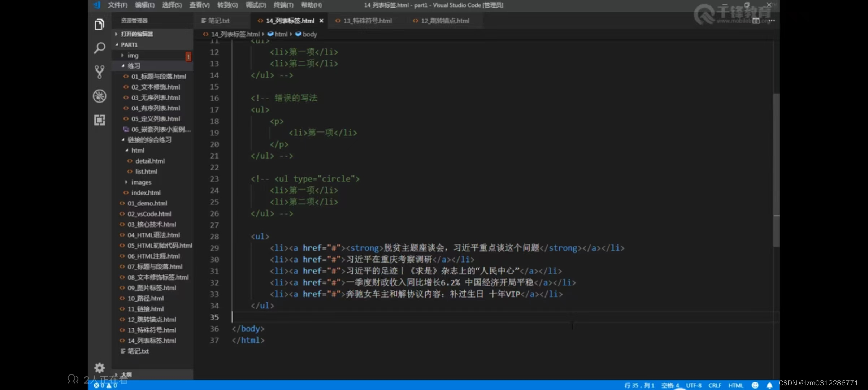The width and height of the screenshot is (868, 390).
Task: Click the CRLF line ending indicator
Action: (715, 385)
